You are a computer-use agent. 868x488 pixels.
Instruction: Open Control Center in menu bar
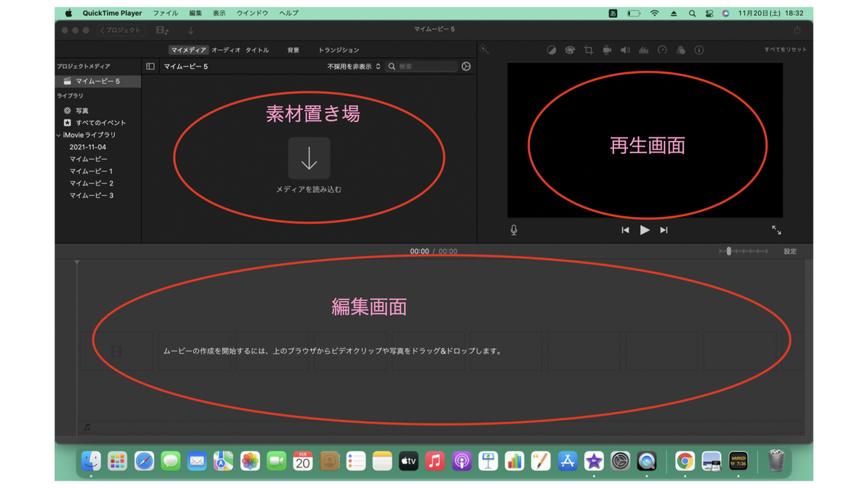click(709, 13)
